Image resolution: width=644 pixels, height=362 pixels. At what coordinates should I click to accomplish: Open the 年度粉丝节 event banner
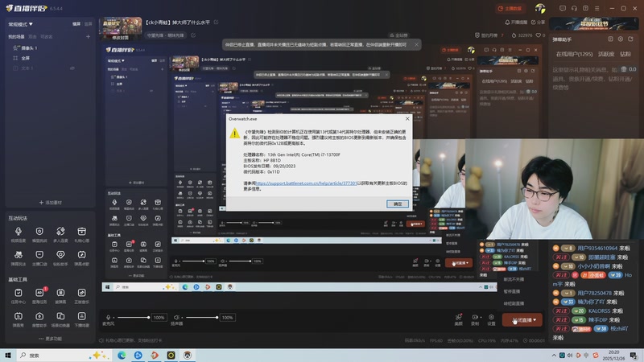click(593, 23)
